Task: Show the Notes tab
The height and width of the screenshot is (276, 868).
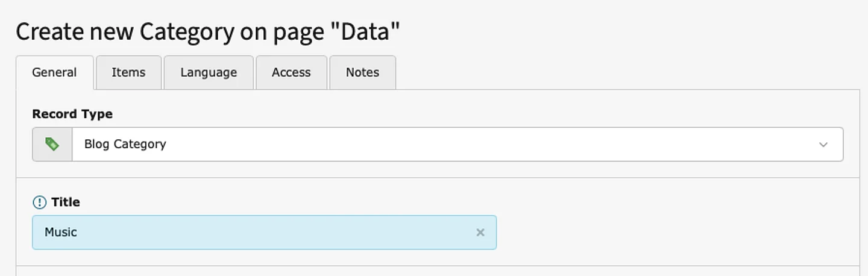Action: (x=362, y=72)
